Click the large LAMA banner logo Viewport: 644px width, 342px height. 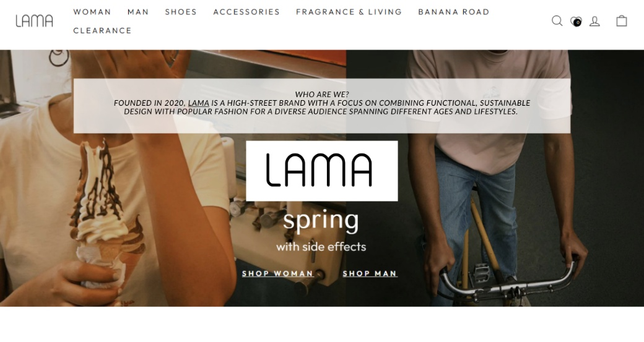click(321, 171)
